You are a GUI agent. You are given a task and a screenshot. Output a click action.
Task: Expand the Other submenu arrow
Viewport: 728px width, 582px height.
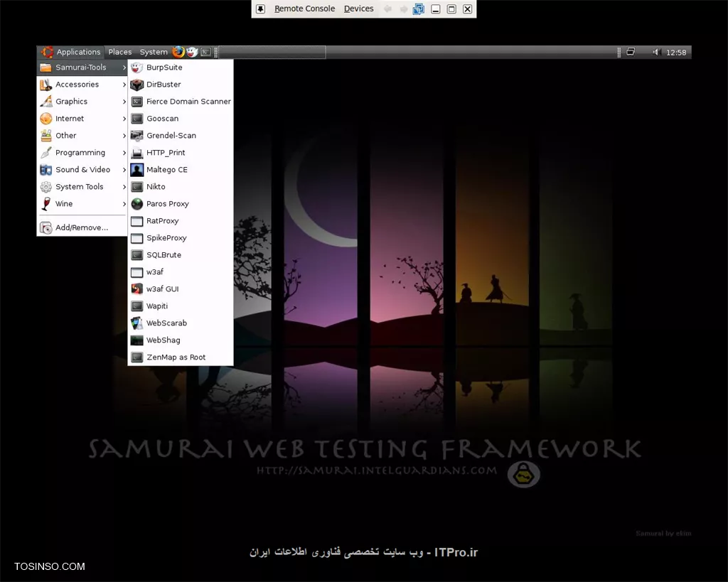124,136
